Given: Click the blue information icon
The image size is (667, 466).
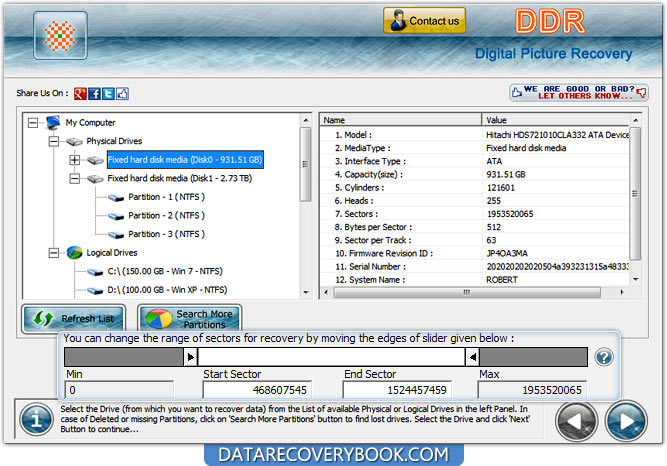Looking at the screenshot, I should tap(37, 420).
